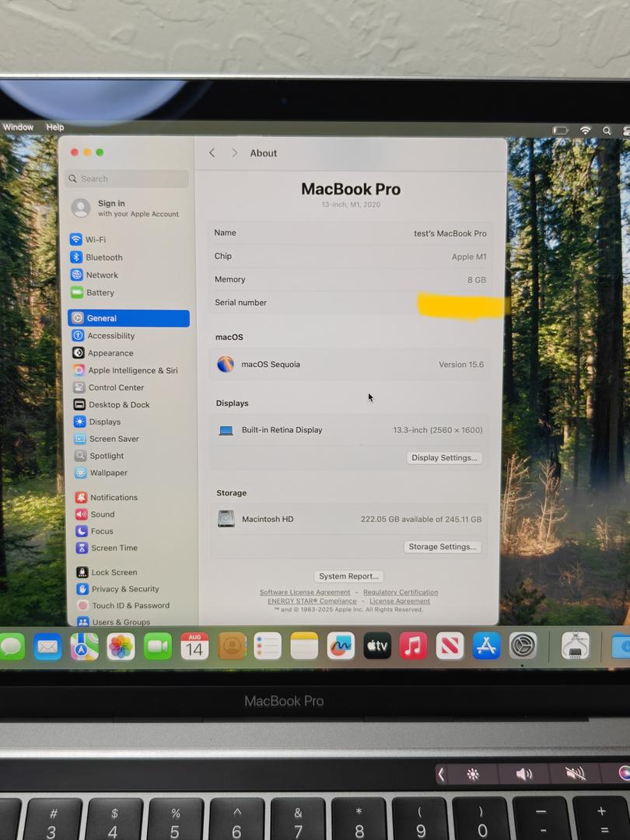Viewport: 630px width, 840px height.
Task: Click the battery icon in menu bar
Action: tap(560, 130)
